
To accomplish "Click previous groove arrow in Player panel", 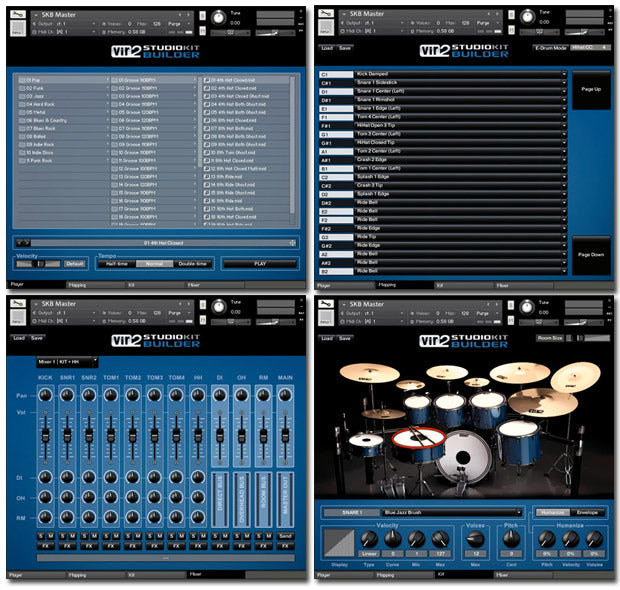I will 19,243.
